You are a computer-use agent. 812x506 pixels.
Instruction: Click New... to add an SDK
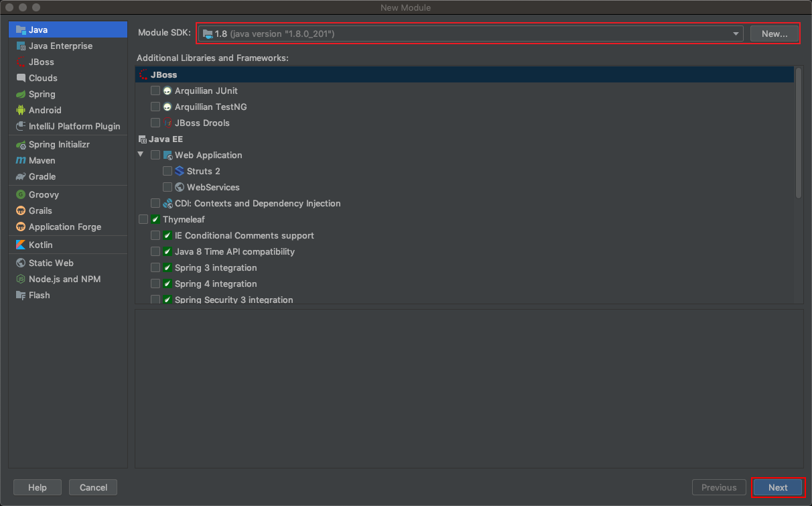(774, 34)
